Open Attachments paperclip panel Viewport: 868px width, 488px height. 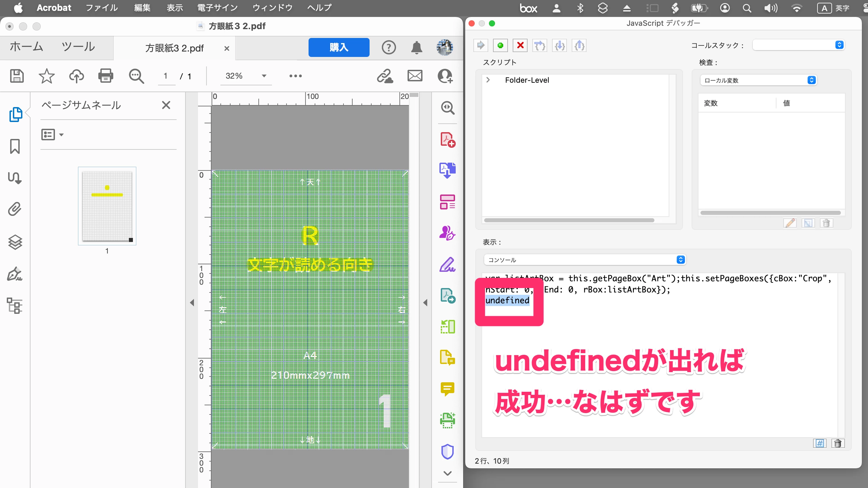15,209
